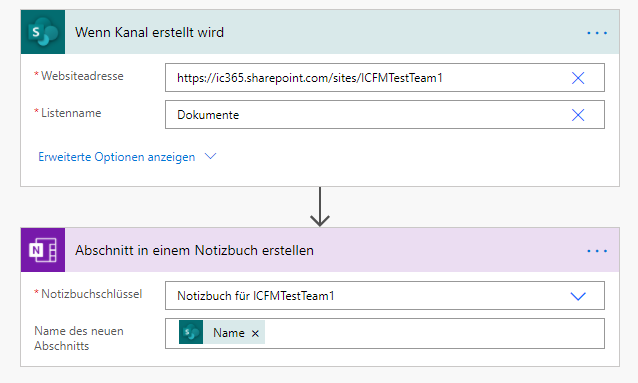Viewport: 638px width, 383px height.
Task: Click the Erweiterte Optionen anzeigen link
Action: (116, 157)
